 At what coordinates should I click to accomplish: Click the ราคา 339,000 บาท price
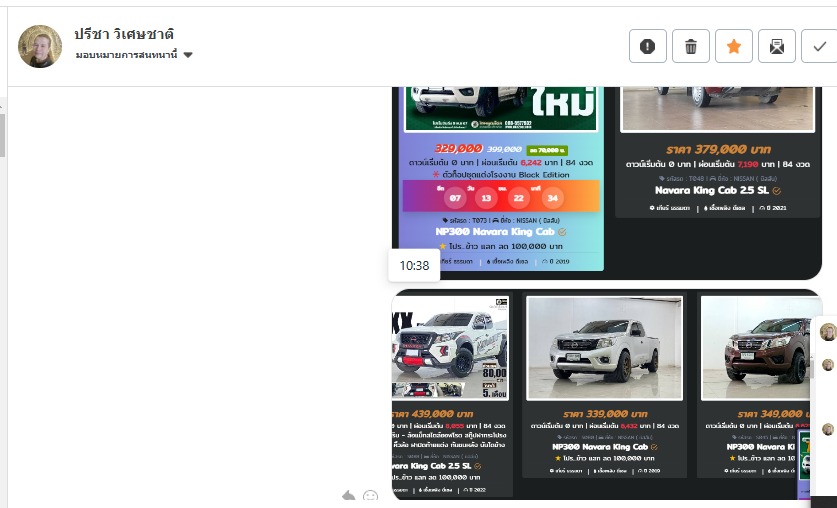pyautogui.click(x=605, y=414)
